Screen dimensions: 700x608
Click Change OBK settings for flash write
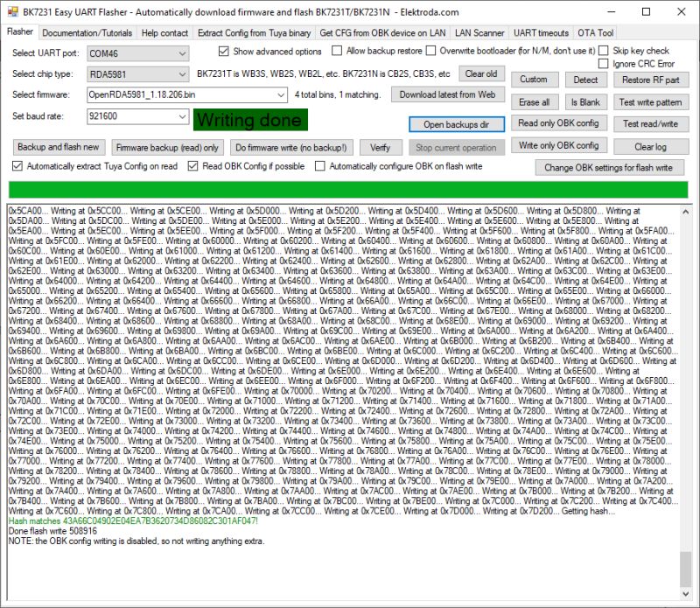pos(608,167)
